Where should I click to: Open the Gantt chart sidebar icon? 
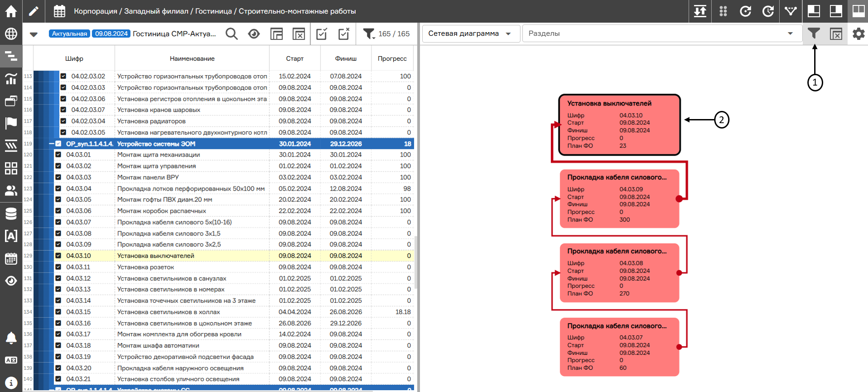[x=11, y=56]
